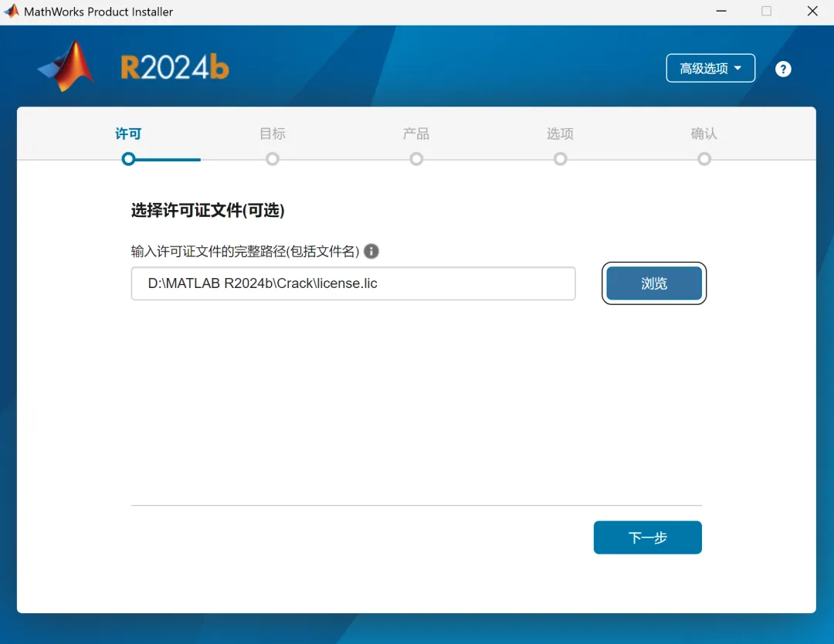Click the R2024b release text
Image resolution: width=834 pixels, height=644 pixels.
tap(175, 67)
